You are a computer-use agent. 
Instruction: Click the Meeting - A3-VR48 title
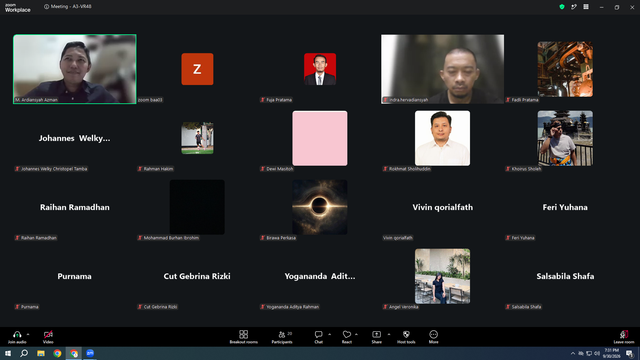[x=71, y=7]
